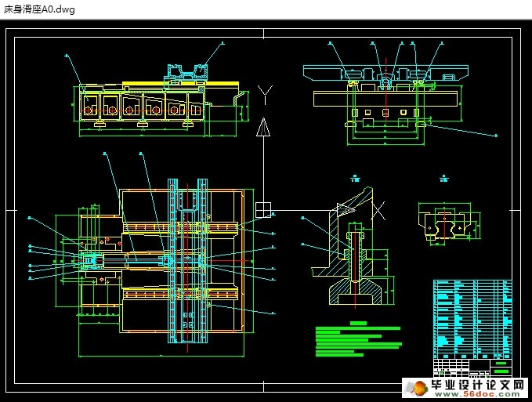This screenshot has height=402, width=532.
Task: Select the small guide rail detail view
Action: (x=443, y=219)
